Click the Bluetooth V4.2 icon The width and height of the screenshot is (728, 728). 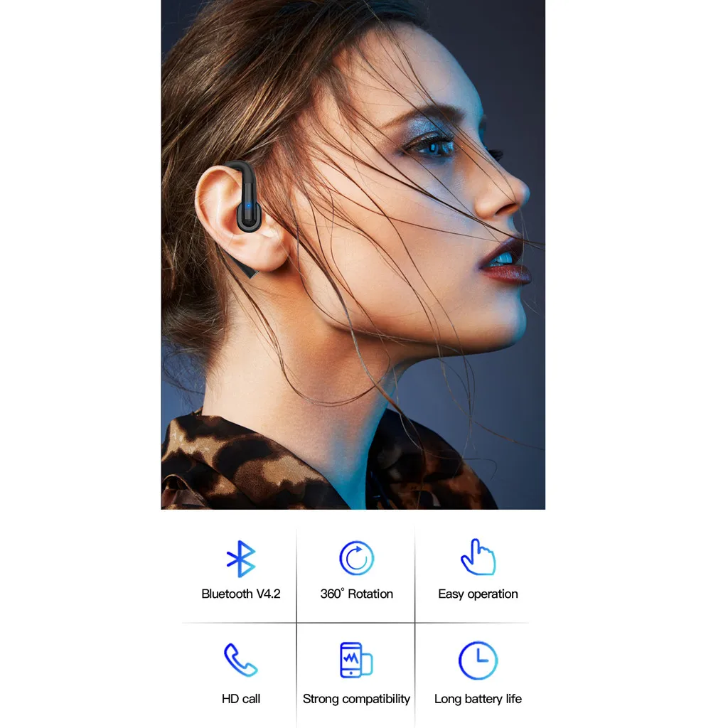point(242,558)
